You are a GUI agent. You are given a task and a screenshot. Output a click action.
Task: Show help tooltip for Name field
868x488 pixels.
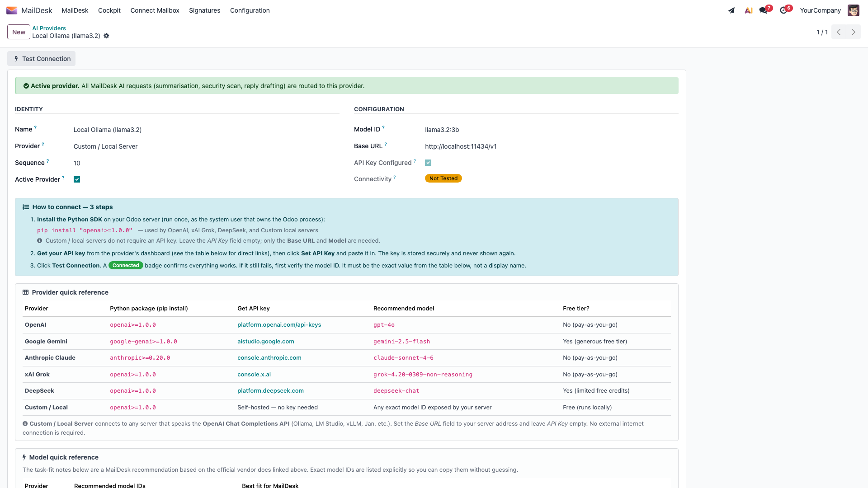pyautogui.click(x=35, y=127)
